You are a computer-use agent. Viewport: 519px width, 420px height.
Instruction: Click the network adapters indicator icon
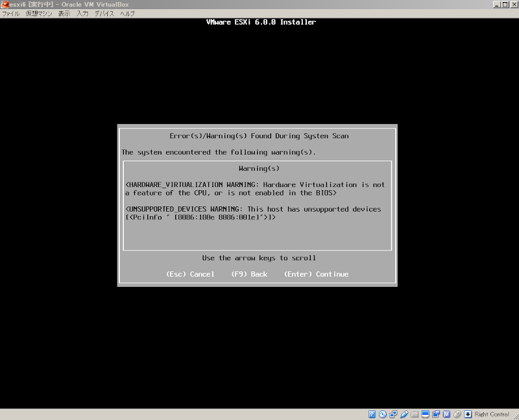point(392,414)
